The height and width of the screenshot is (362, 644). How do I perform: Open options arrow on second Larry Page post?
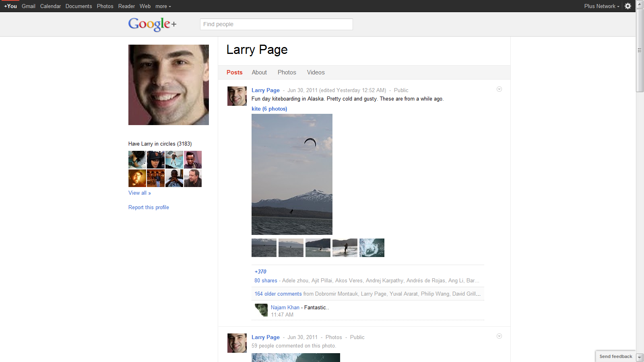click(x=499, y=336)
